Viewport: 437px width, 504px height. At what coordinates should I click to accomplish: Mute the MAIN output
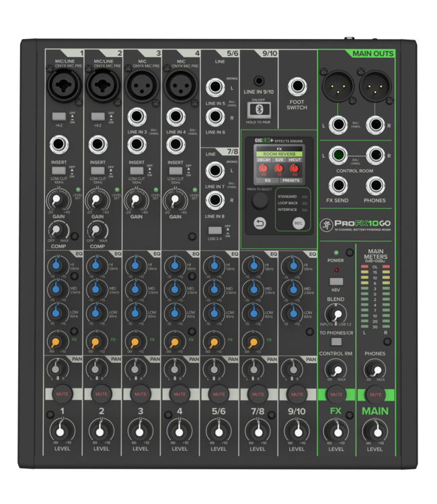pyautogui.click(x=375, y=394)
